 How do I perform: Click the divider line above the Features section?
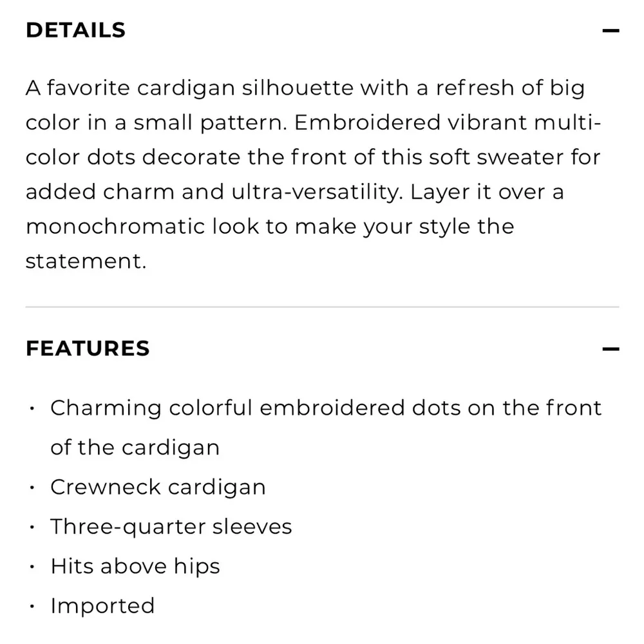pos(322,307)
